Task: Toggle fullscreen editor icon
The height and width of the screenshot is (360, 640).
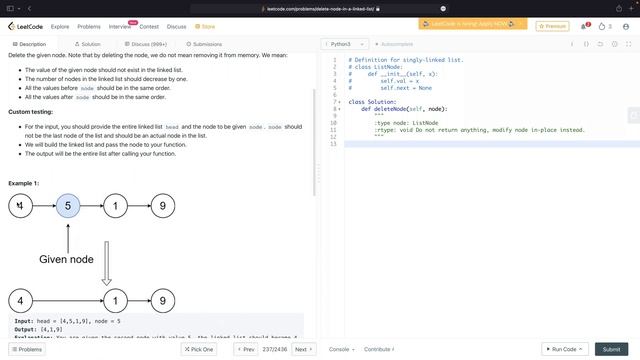Action: click(x=629, y=44)
